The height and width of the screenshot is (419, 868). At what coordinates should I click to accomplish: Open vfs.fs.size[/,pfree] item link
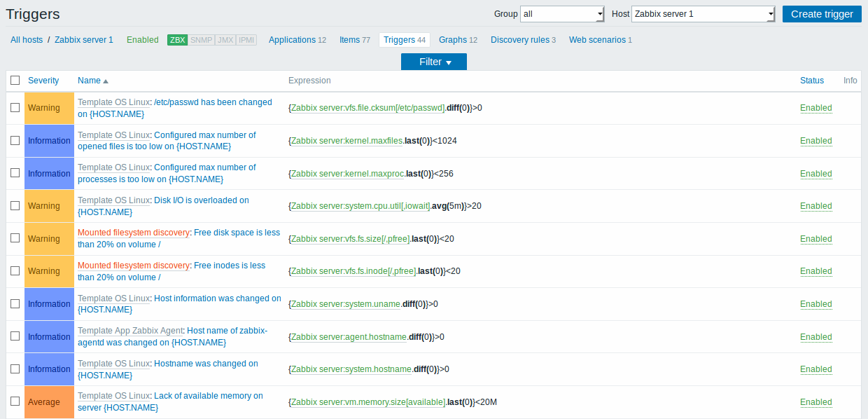pos(350,239)
